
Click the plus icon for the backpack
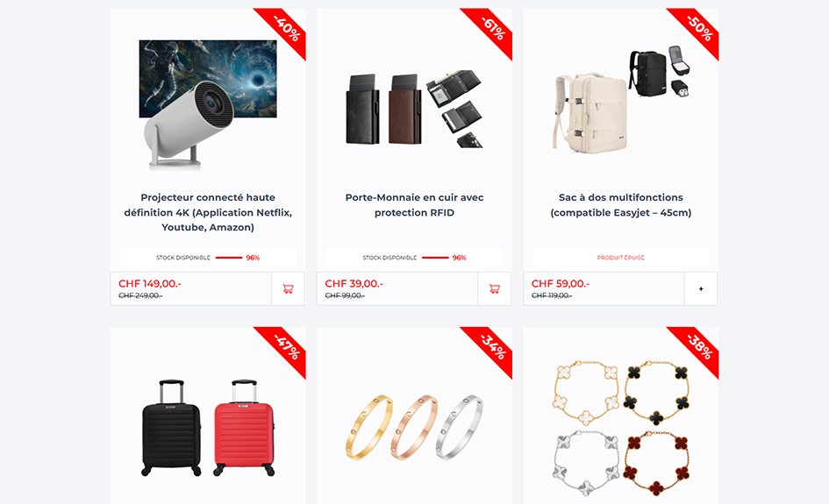click(701, 289)
